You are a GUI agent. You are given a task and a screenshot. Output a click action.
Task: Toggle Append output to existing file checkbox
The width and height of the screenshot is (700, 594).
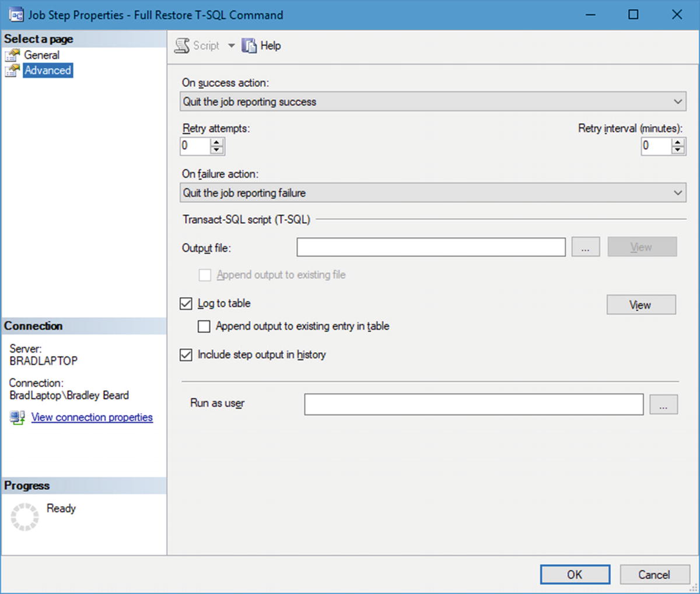[205, 275]
